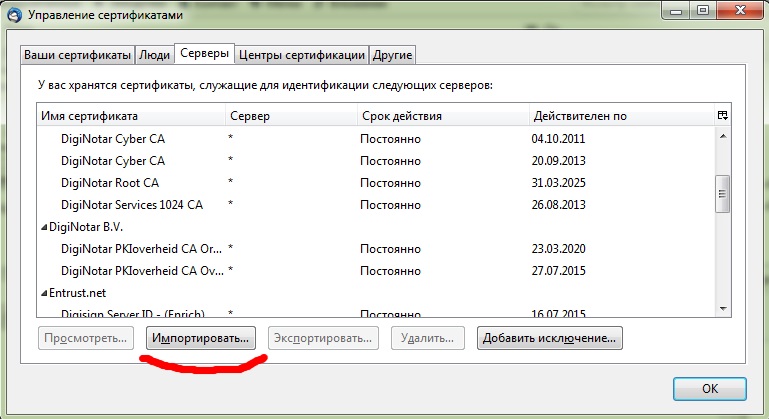
Task: Select DigiNotar Cyber CA expiring 04.10.2011
Action: pyautogui.click(x=376, y=139)
